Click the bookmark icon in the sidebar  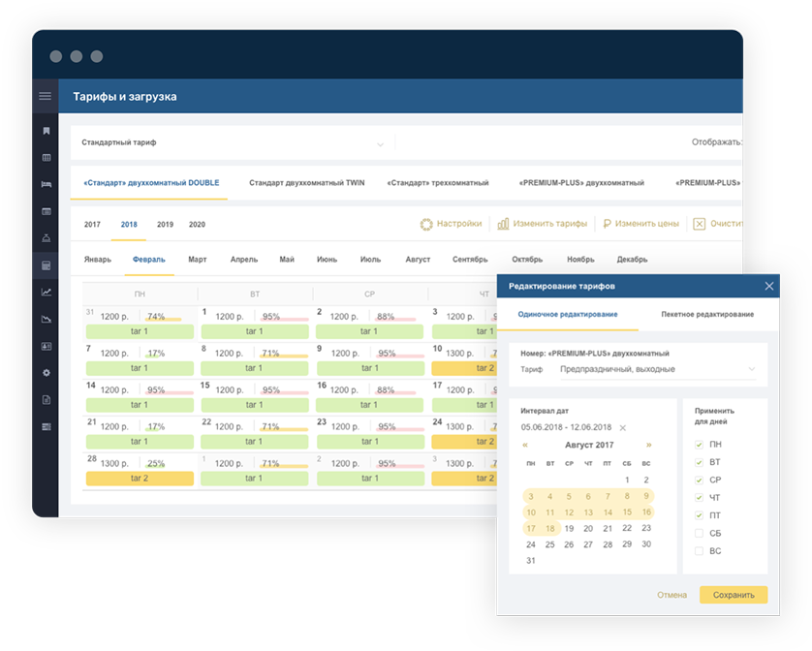pos(46,130)
